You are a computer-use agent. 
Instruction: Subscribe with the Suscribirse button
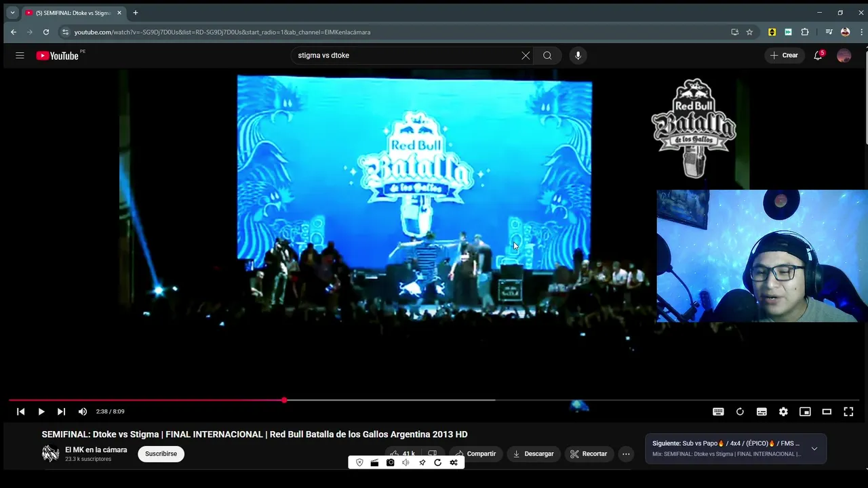[161, 454]
